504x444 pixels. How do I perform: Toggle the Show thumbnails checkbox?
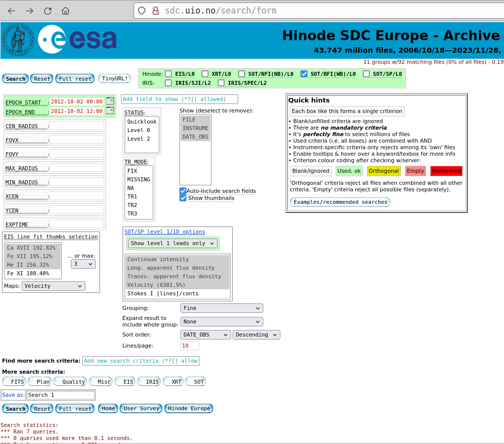[x=183, y=198]
